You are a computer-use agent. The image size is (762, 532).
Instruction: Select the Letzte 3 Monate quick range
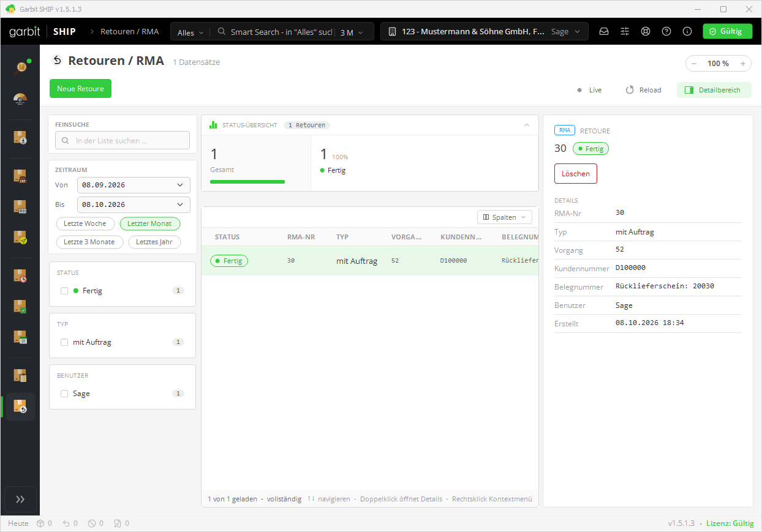[89, 242]
